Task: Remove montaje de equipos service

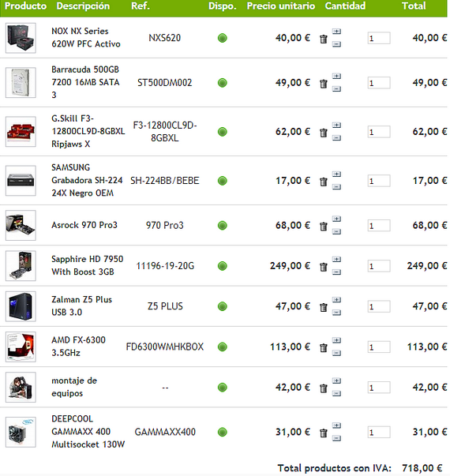Action: tap(324, 388)
